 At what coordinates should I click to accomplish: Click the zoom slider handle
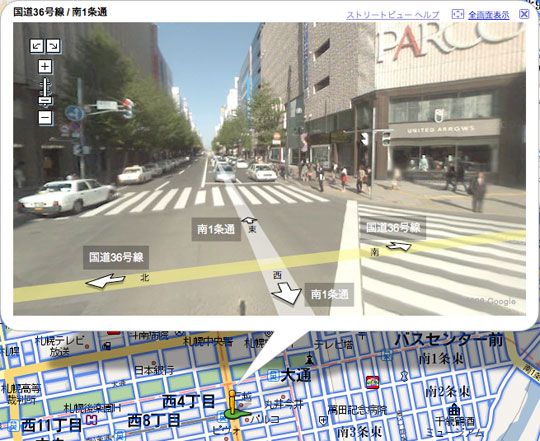coord(45,100)
